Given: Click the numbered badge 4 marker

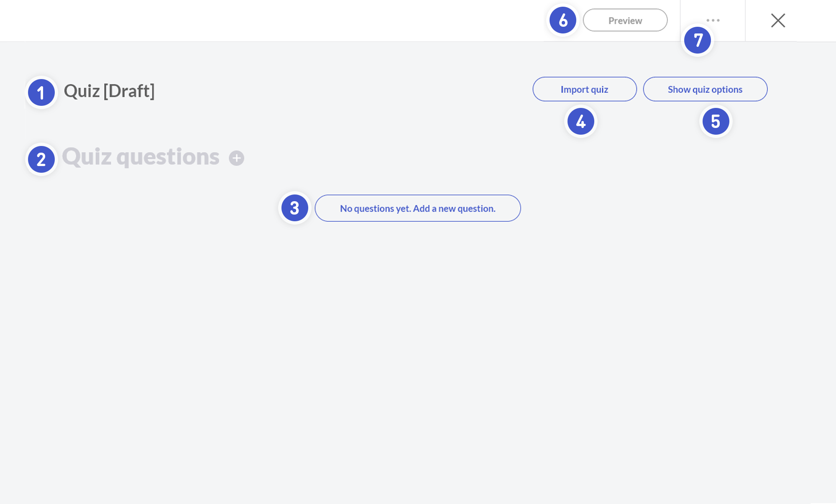Looking at the screenshot, I should (580, 121).
